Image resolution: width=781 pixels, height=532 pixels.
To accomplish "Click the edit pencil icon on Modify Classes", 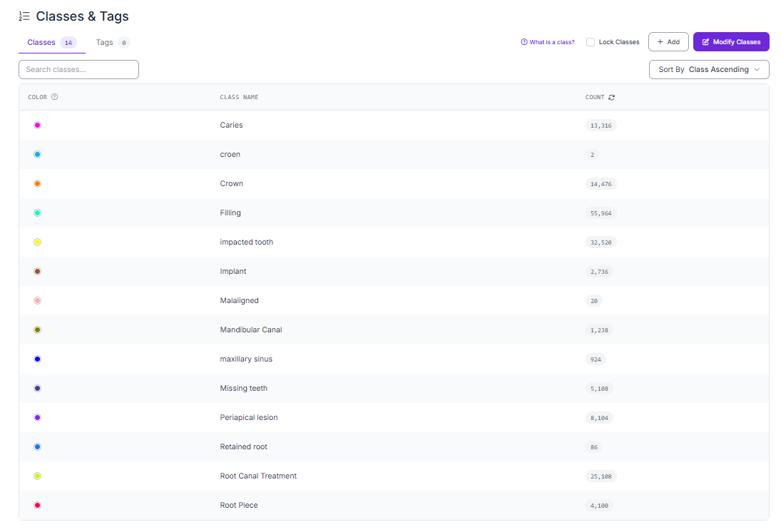I will point(705,42).
